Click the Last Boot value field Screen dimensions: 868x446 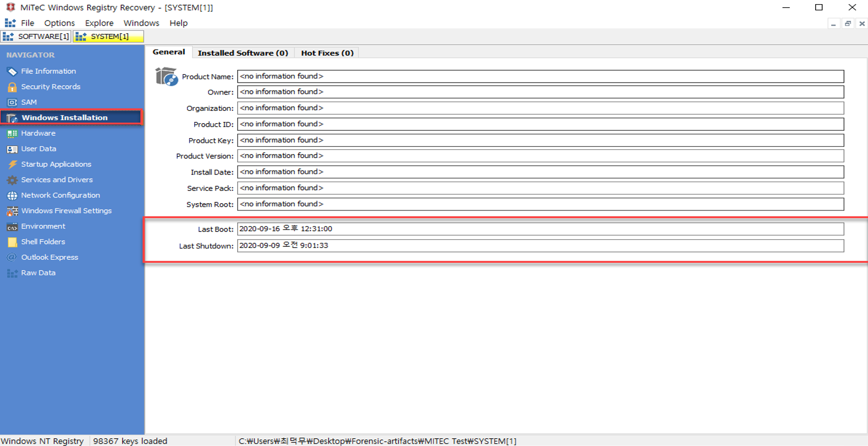point(540,229)
